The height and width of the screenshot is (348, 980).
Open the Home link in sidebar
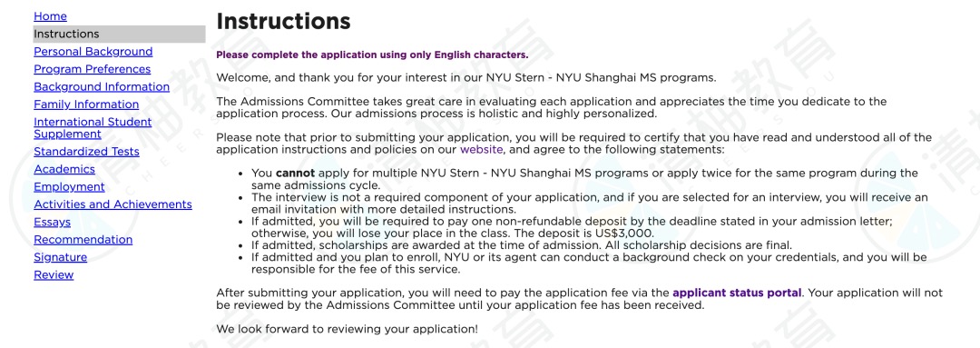pyautogui.click(x=50, y=16)
